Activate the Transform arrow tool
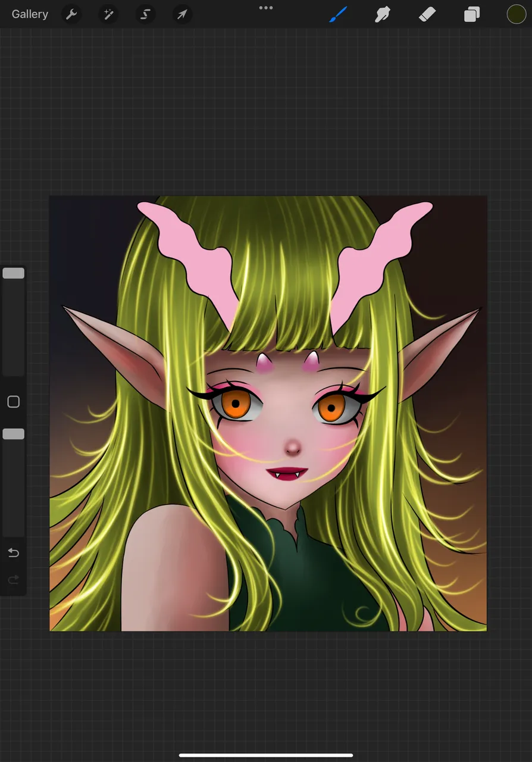This screenshot has width=532, height=762. [x=182, y=14]
